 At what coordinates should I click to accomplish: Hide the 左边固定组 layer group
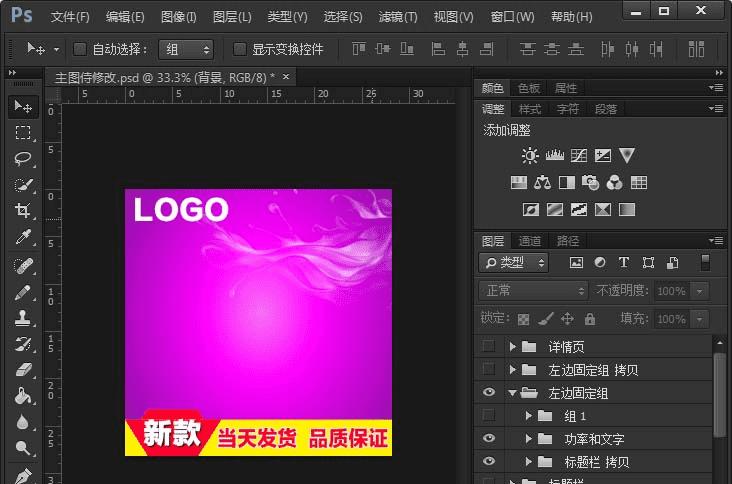pyautogui.click(x=489, y=392)
